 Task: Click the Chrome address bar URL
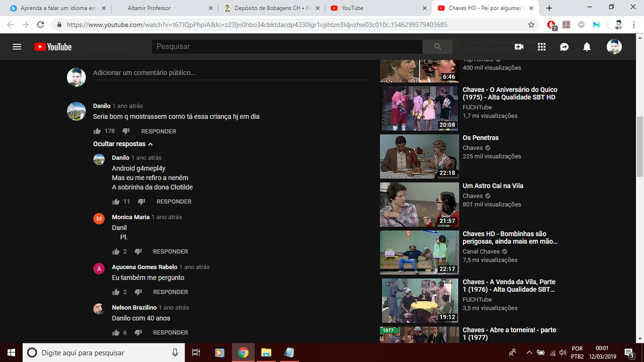(257, 25)
